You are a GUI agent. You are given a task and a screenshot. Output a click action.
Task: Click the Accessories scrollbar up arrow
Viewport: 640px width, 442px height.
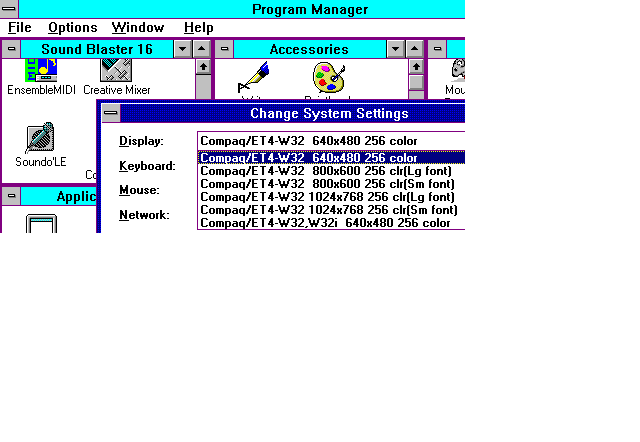point(416,67)
